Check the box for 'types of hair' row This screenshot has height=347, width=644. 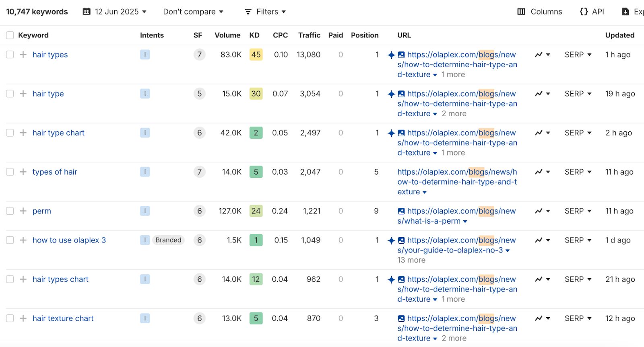coord(10,172)
